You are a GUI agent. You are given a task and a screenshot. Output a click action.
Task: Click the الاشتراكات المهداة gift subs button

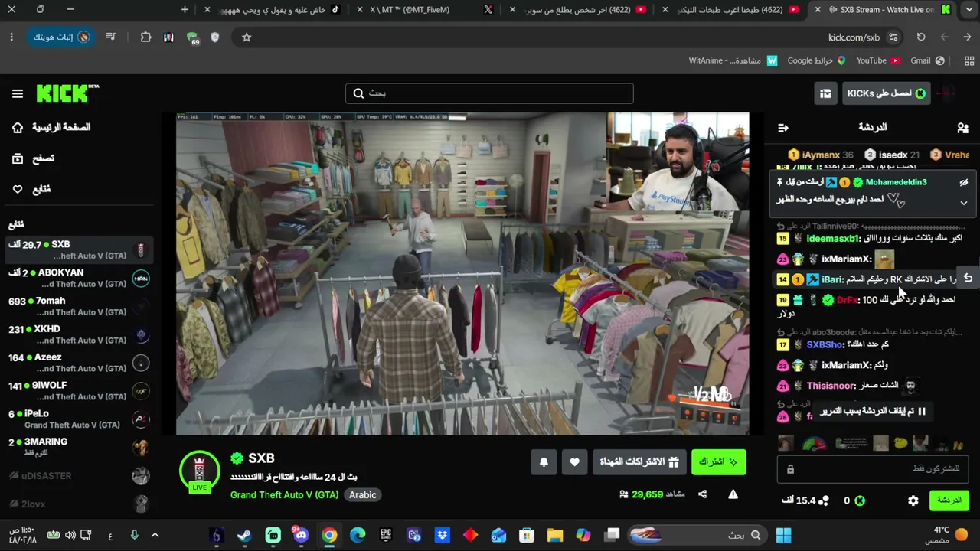pos(639,461)
